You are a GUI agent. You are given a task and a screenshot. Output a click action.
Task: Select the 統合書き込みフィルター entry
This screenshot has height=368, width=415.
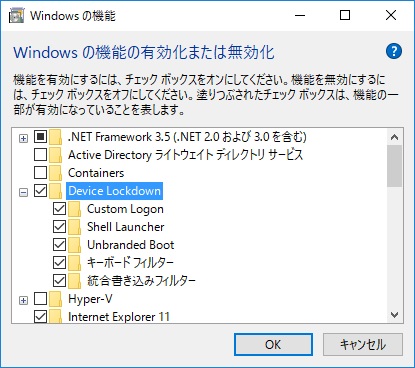pyautogui.click(x=141, y=281)
